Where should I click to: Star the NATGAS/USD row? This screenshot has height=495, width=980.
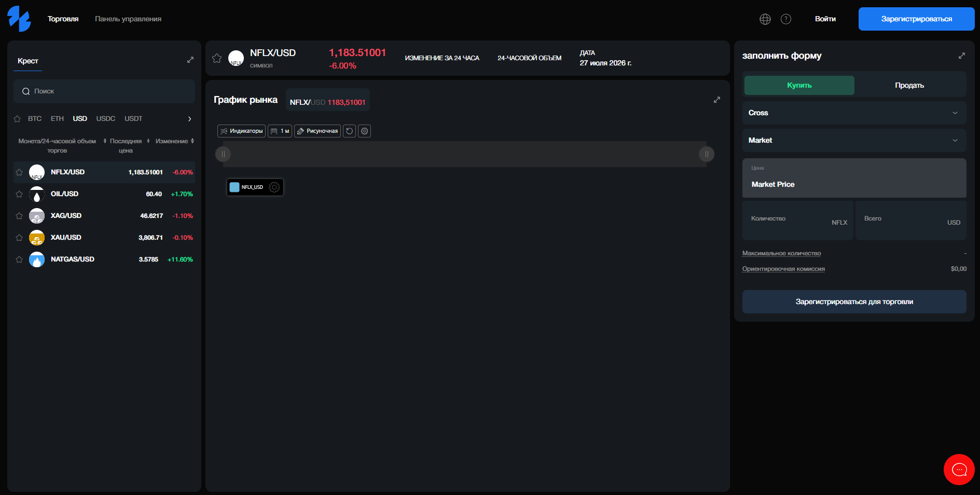coord(19,259)
